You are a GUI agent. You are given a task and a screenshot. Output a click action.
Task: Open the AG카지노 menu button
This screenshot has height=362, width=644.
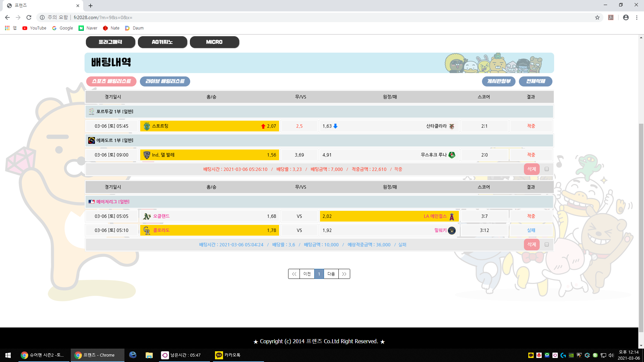click(162, 42)
